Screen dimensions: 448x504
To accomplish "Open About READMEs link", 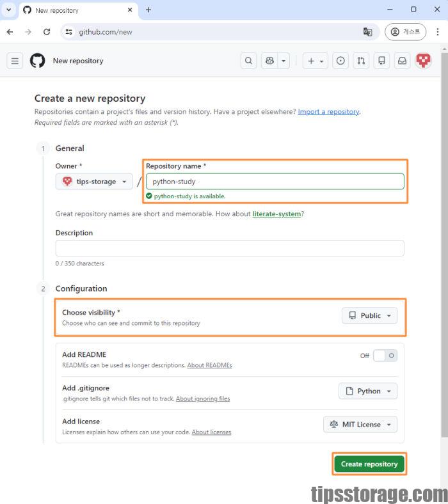I will pyautogui.click(x=209, y=365).
